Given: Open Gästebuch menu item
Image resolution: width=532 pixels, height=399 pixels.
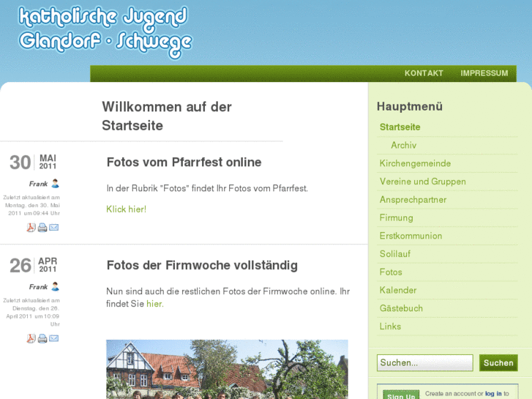Looking at the screenshot, I should click(x=401, y=308).
